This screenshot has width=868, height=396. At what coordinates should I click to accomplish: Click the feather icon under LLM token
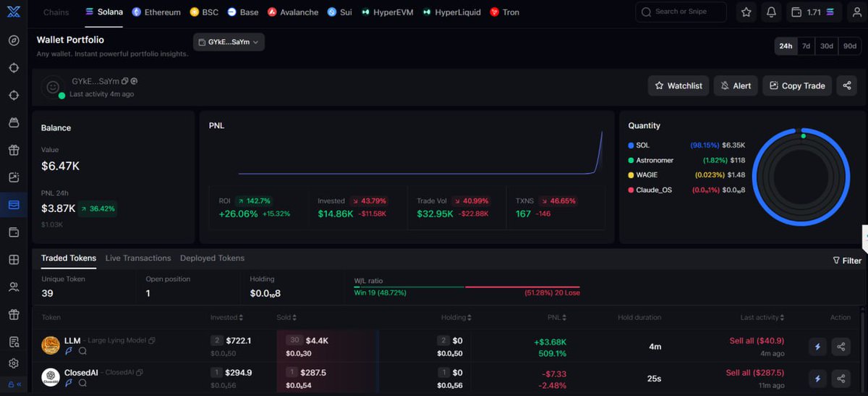(x=69, y=351)
